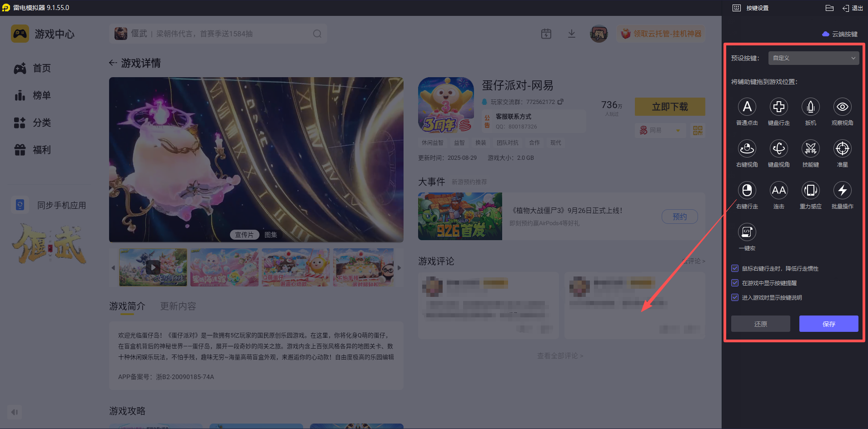This screenshot has width=868, height=429.
Task: Click the 偃武 advertisement in sidebar
Action: (x=49, y=244)
